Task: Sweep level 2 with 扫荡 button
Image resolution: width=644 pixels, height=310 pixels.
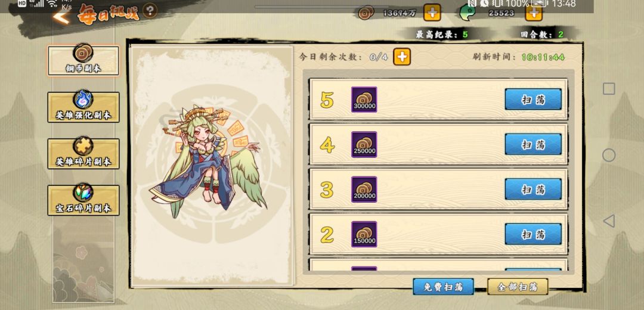Action: coord(533,234)
